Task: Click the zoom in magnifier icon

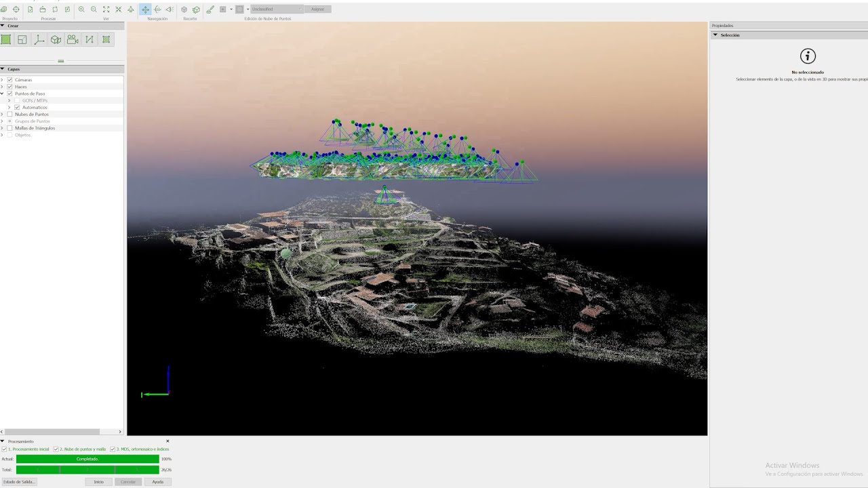Action: coord(81,9)
